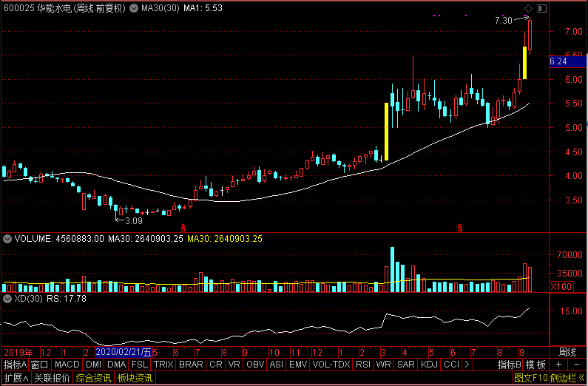Click the stock title 600025 华能水电

tap(38, 8)
